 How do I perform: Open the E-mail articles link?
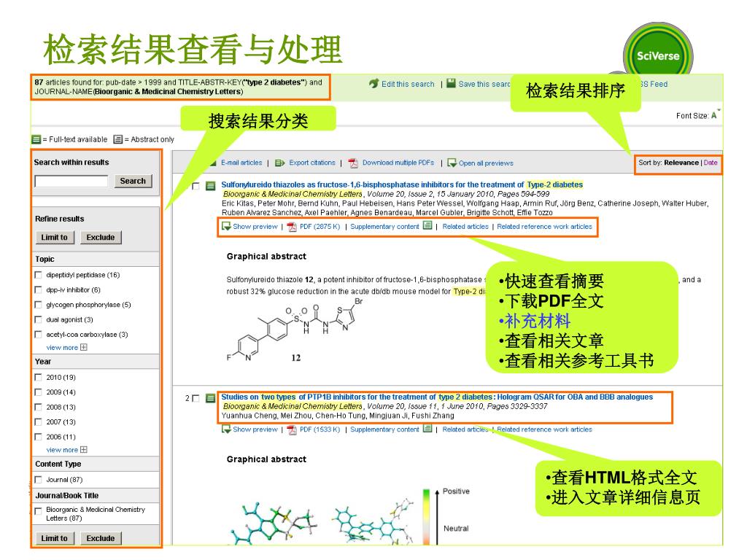coord(241,163)
